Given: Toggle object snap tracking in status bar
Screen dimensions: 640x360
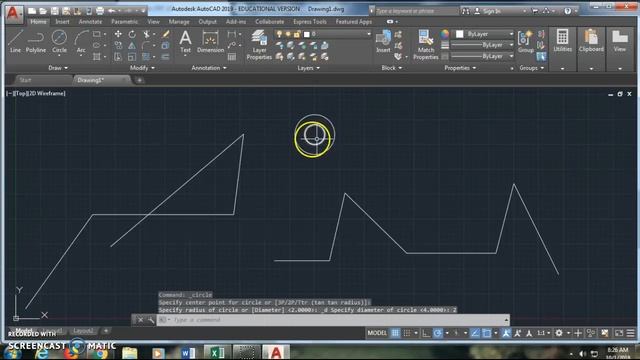Looking at the screenshot, I should 475,333.
